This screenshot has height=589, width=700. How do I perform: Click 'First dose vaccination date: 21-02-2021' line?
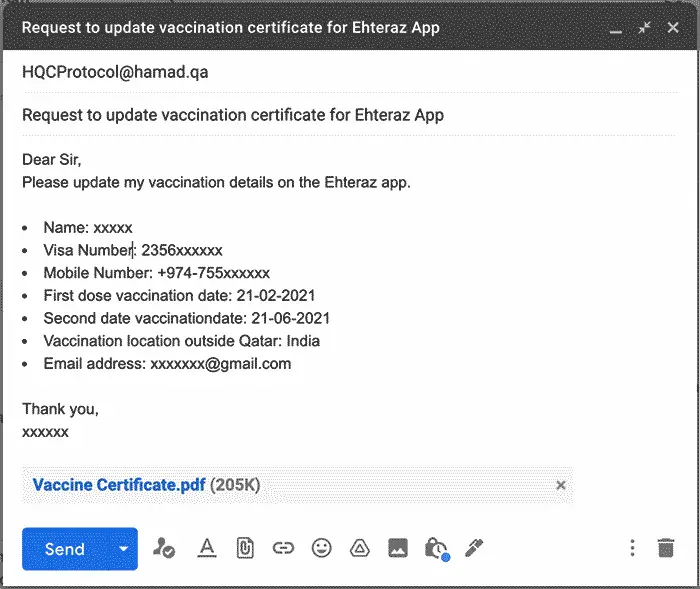[179, 296]
